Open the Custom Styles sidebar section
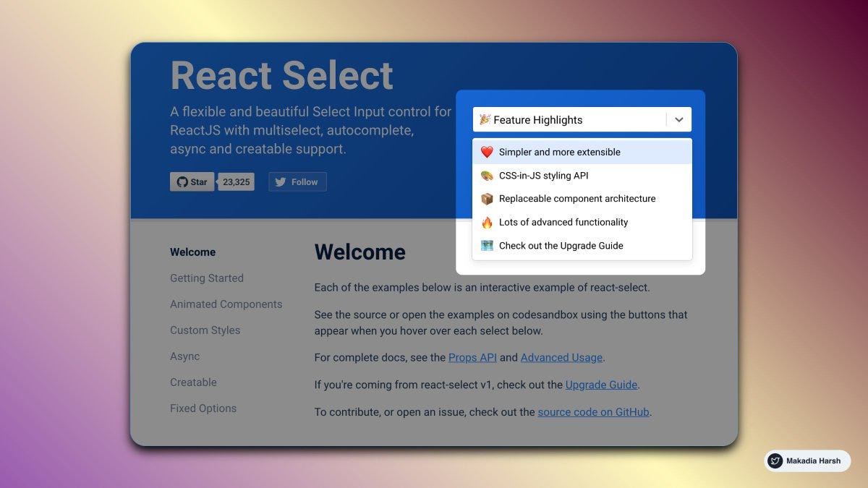 (205, 330)
